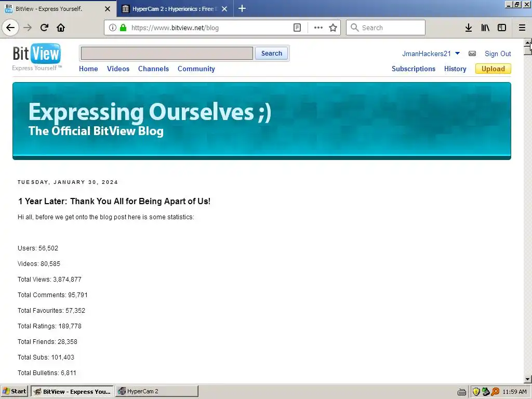Click the BitView Search button

(271, 54)
